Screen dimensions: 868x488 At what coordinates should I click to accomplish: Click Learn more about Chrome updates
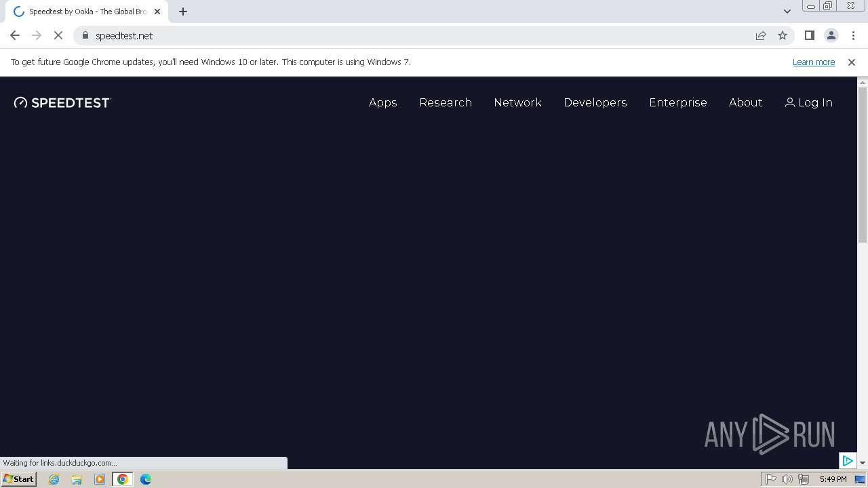pos(814,62)
